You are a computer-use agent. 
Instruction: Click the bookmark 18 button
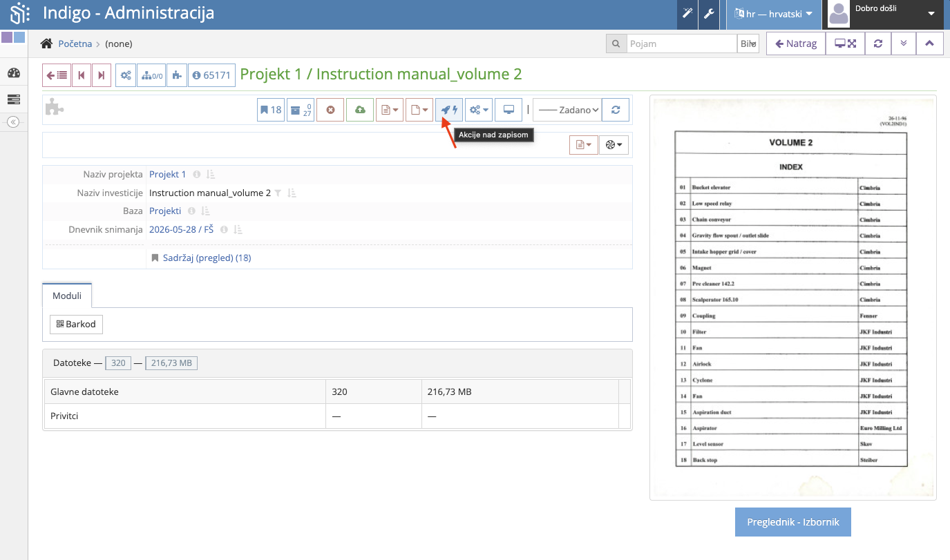(x=271, y=110)
